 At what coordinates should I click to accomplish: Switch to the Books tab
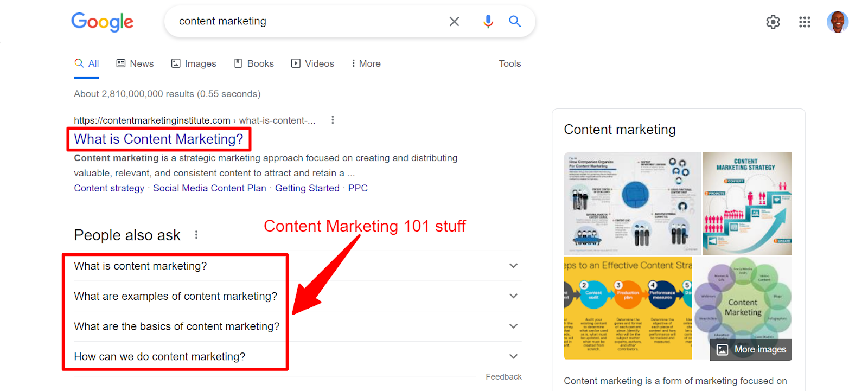coord(254,63)
